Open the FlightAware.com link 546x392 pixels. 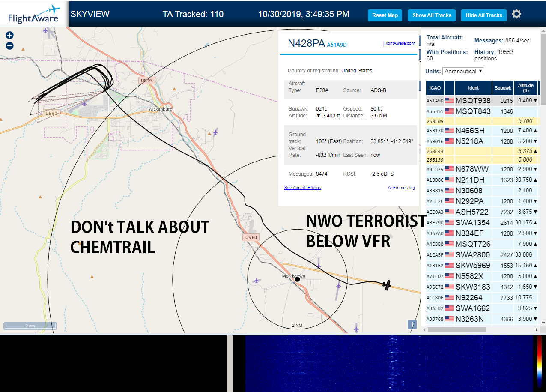399,43
